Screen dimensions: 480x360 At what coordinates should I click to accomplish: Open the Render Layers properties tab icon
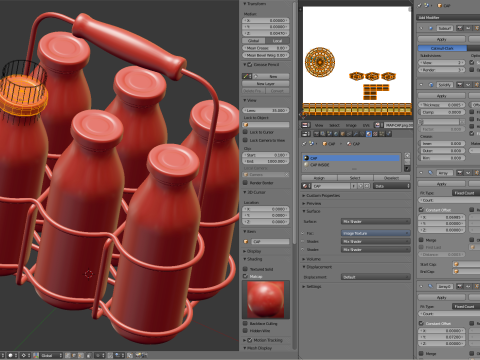323,134
